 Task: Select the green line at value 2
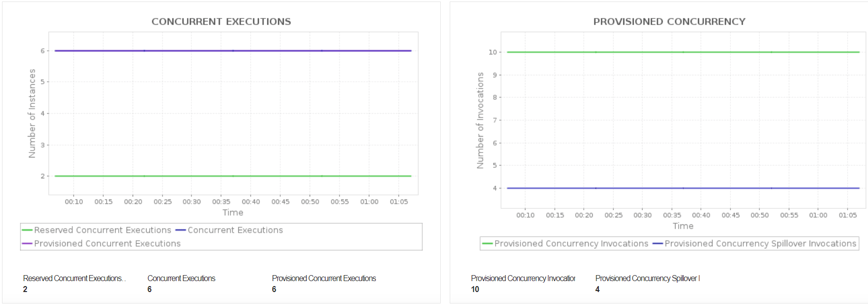[x=199, y=176]
